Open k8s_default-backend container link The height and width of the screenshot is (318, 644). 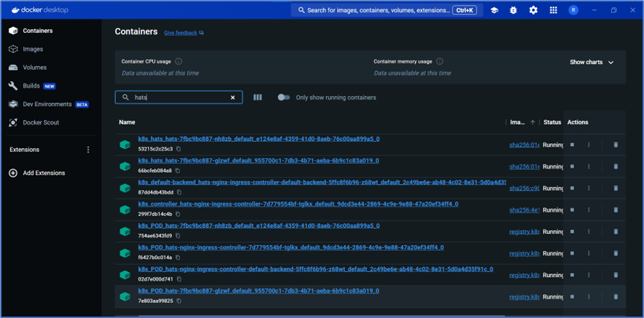(322, 182)
